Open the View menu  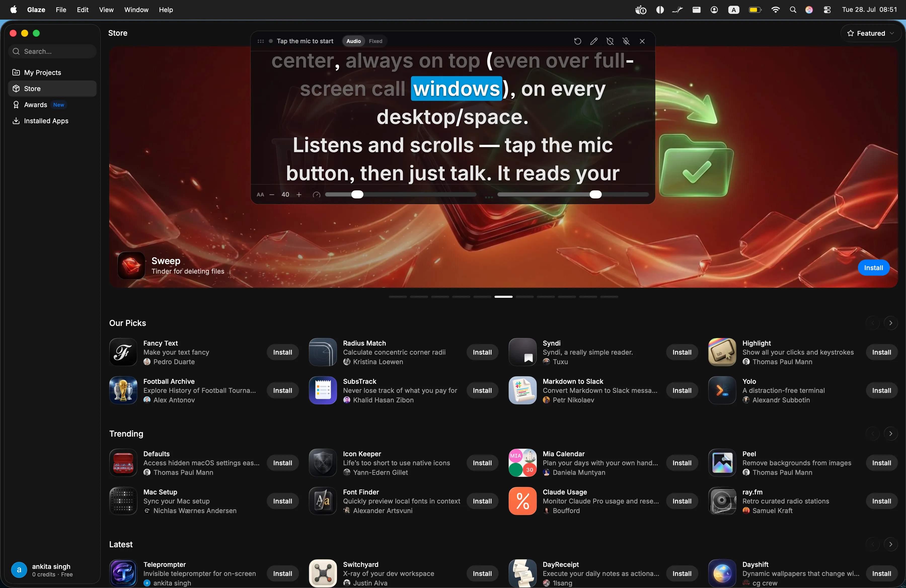(x=106, y=10)
